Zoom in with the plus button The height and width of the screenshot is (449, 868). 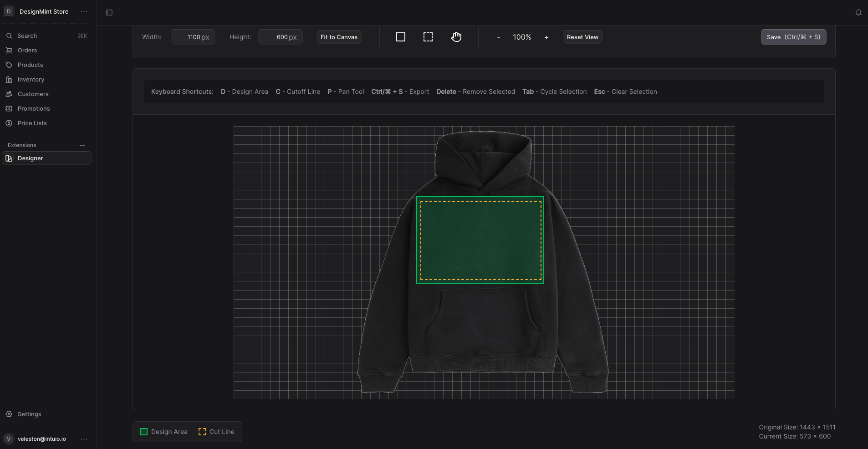click(x=546, y=37)
